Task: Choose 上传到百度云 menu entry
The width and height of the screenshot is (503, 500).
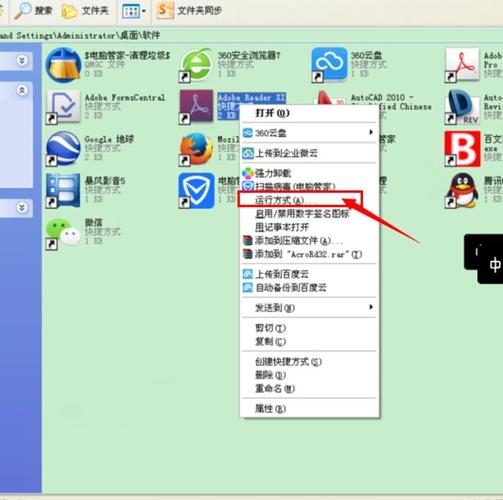Action: [310, 274]
